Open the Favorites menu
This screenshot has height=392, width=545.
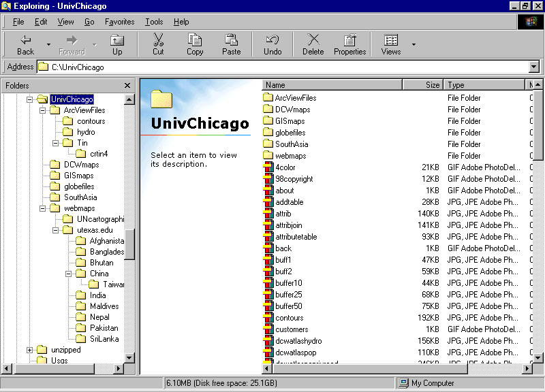[119, 22]
